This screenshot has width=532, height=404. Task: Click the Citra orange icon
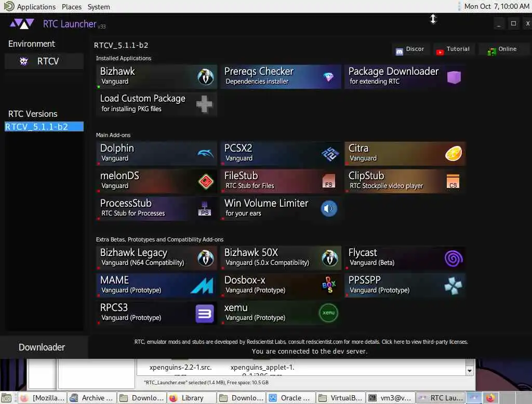(x=454, y=154)
